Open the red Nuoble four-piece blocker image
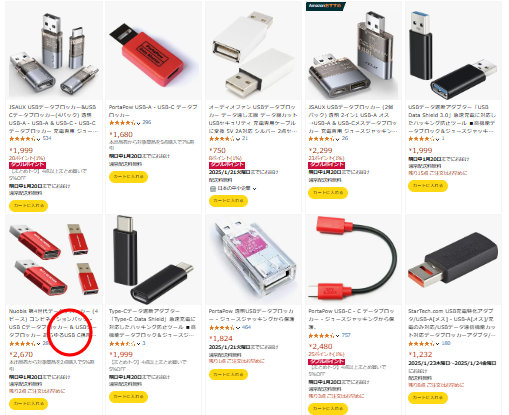 54,260
